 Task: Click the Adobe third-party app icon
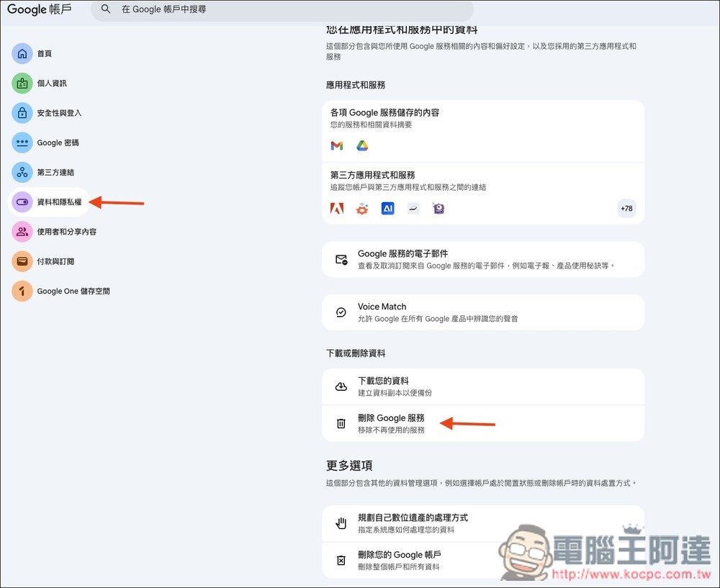pos(337,209)
